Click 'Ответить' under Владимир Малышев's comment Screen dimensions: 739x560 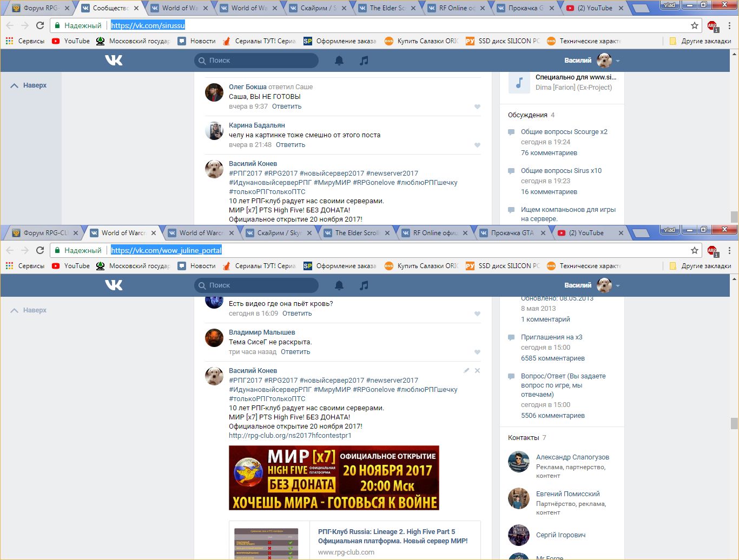click(x=295, y=352)
